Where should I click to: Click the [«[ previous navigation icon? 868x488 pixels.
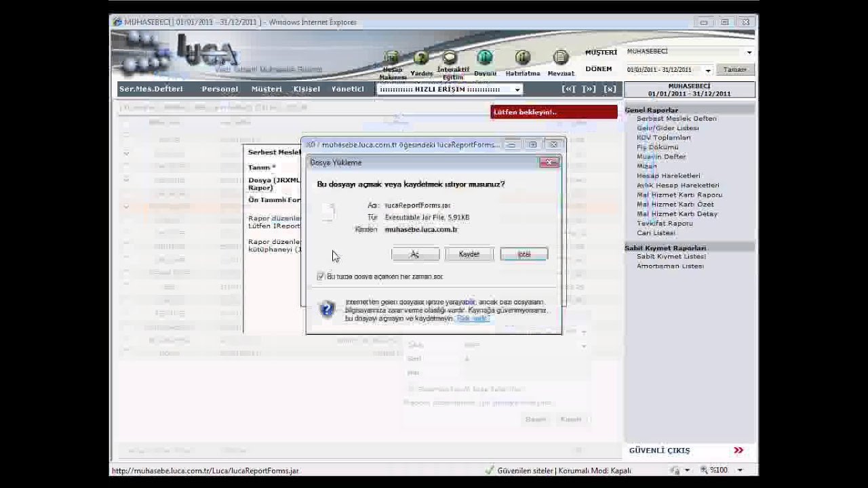568,89
